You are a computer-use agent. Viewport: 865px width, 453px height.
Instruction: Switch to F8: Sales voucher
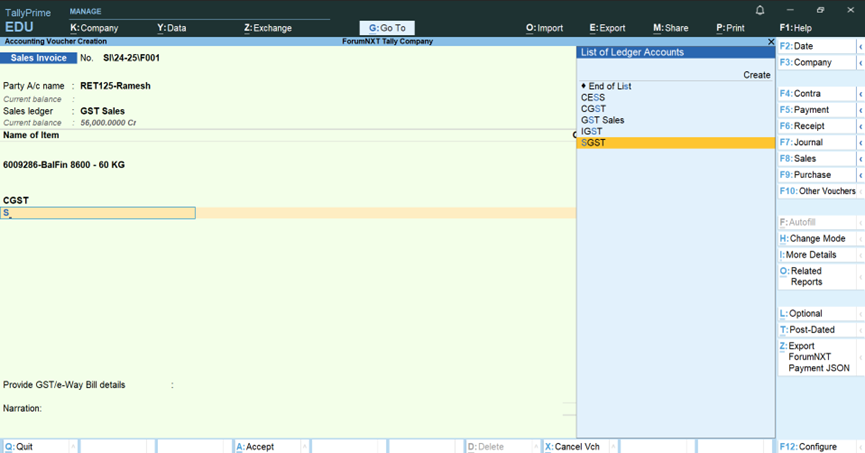(816, 158)
